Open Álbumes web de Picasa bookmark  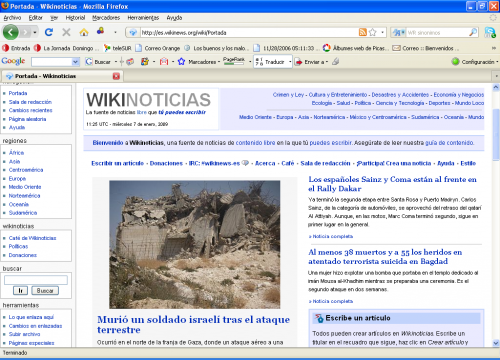[x=356, y=48]
